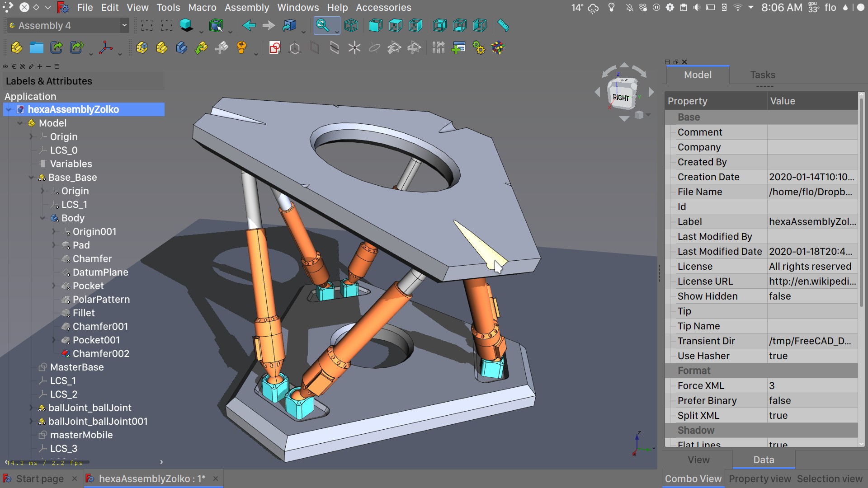
Task: Click the Creation Date value field
Action: pos(812,177)
